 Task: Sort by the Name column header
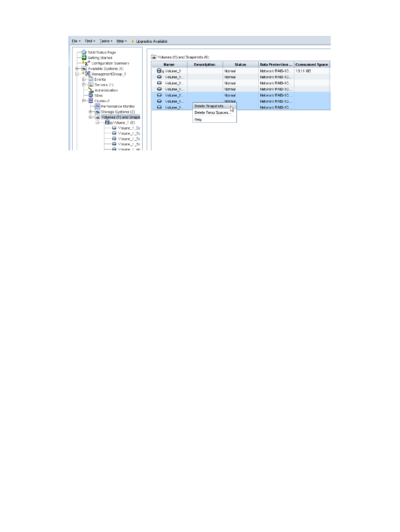169,65
